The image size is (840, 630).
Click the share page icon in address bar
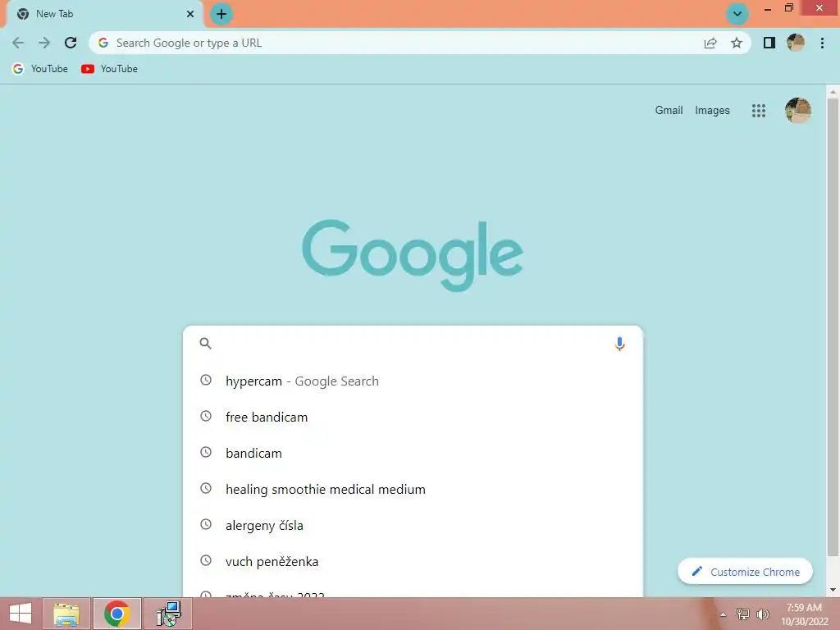click(x=710, y=43)
